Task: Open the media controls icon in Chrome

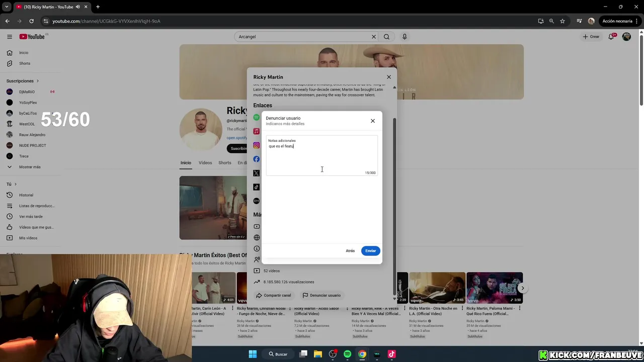Action: [579, 21]
